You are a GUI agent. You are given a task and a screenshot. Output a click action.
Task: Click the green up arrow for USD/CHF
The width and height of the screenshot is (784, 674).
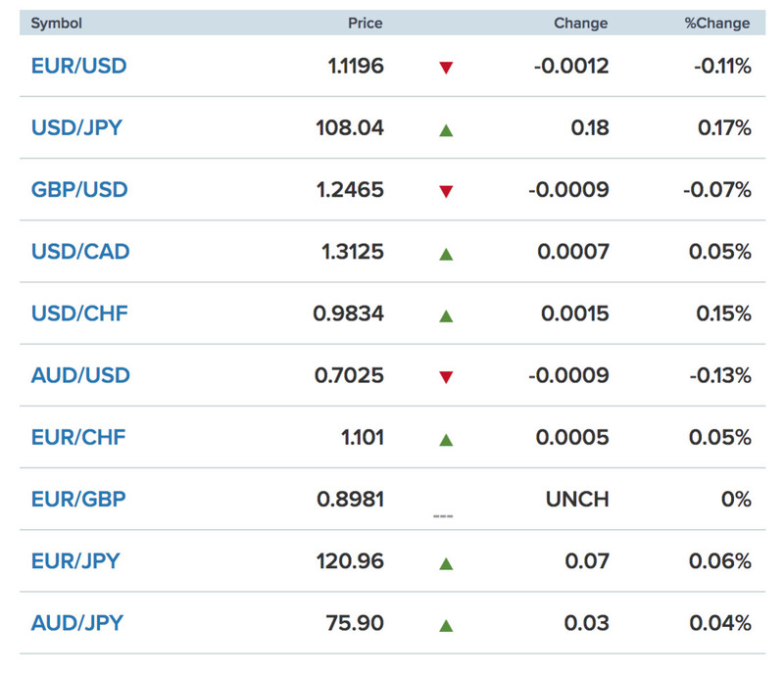446,316
